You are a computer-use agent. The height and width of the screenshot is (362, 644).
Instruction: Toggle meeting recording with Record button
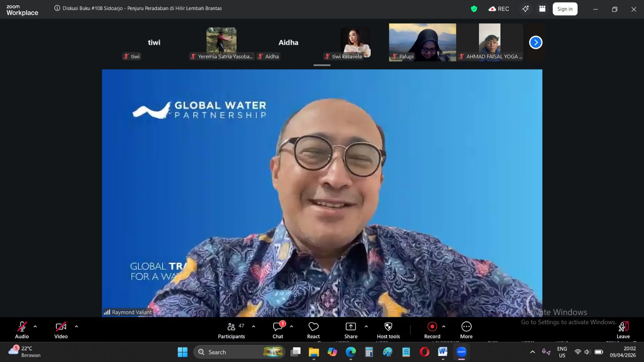pyautogui.click(x=432, y=330)
